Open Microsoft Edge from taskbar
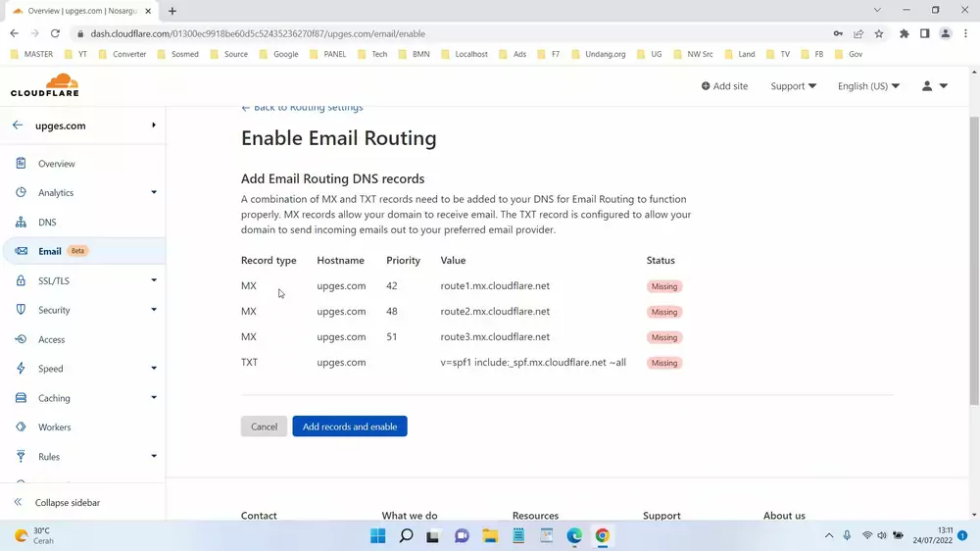The height and width of the screenshot is (551, 980). pos(574,536)
